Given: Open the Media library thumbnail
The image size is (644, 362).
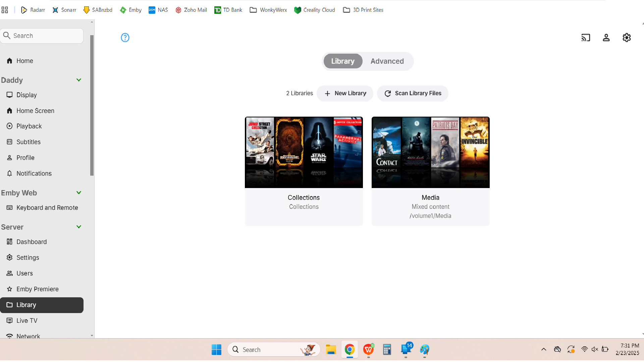Looking at the screenshot, I should [x=430, y=152].
